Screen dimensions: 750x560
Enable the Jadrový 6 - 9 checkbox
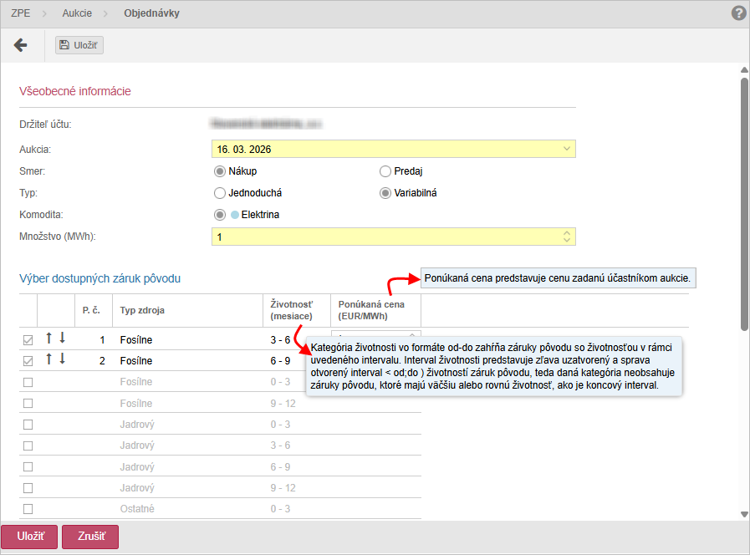pos(28,467)
